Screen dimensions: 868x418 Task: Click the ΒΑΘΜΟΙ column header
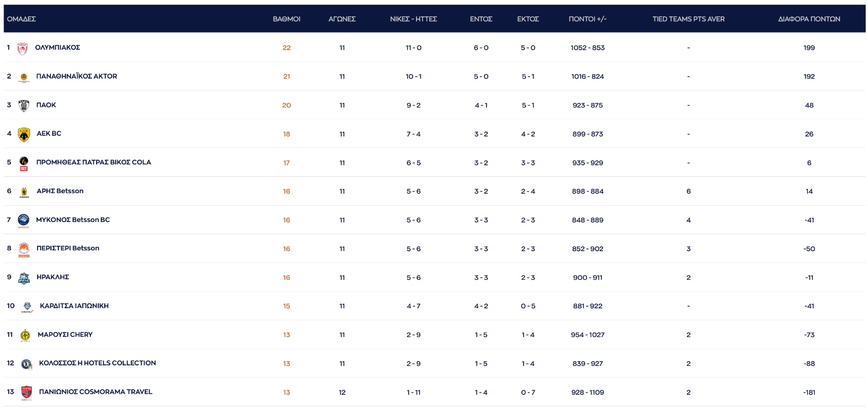[x=286, y=19]
